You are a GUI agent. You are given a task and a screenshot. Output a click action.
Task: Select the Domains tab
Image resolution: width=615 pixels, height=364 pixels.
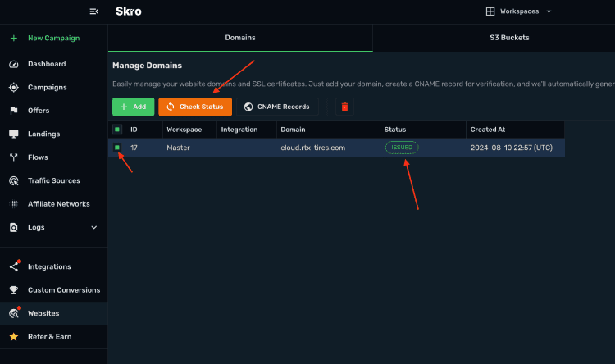[x=240, y=38]
